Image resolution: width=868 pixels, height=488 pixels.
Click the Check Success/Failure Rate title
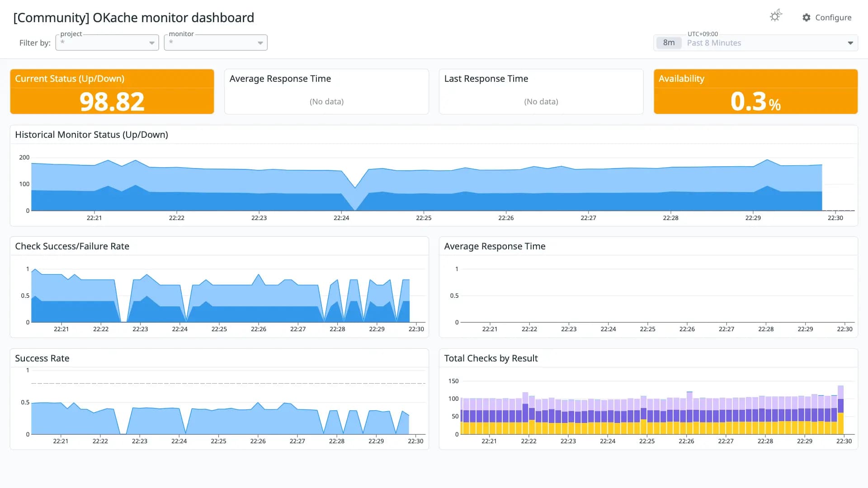72,246
